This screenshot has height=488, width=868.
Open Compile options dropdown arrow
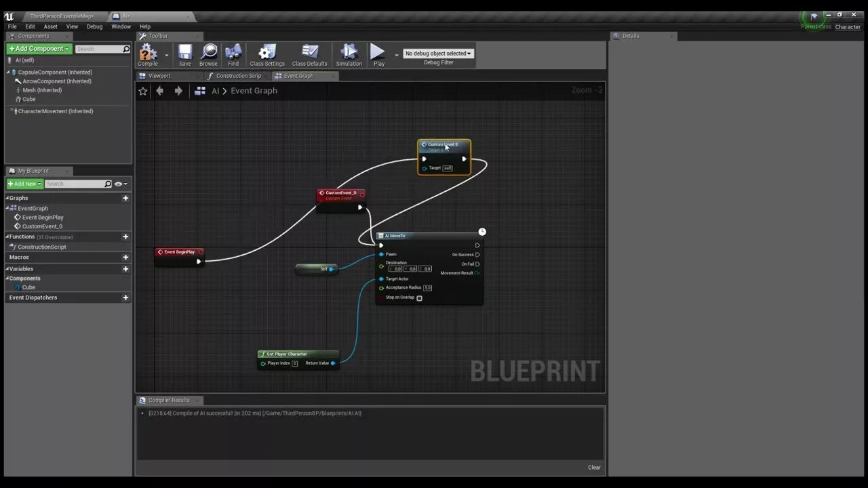(166, 55)
